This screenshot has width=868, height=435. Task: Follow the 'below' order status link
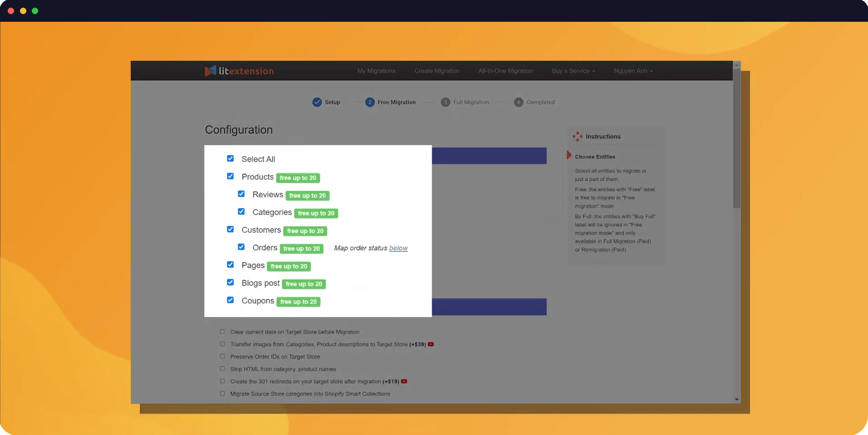coord(399,248)
